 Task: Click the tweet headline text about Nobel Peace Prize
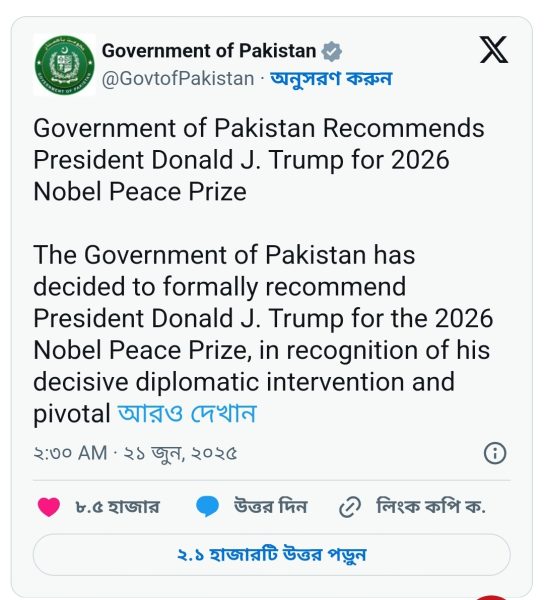pos(259,160)
